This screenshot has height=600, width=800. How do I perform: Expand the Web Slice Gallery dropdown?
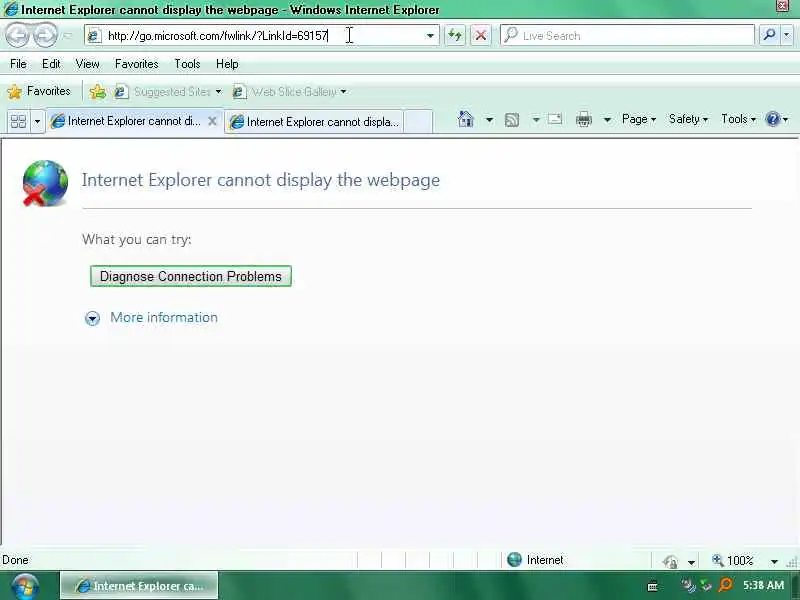pos(343,92)
